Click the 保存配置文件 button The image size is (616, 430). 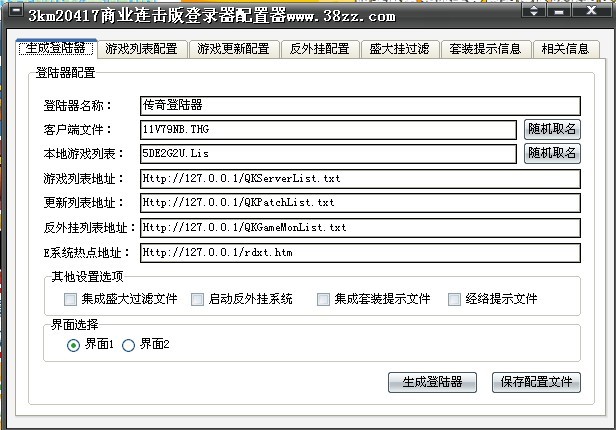pos(537,381)
